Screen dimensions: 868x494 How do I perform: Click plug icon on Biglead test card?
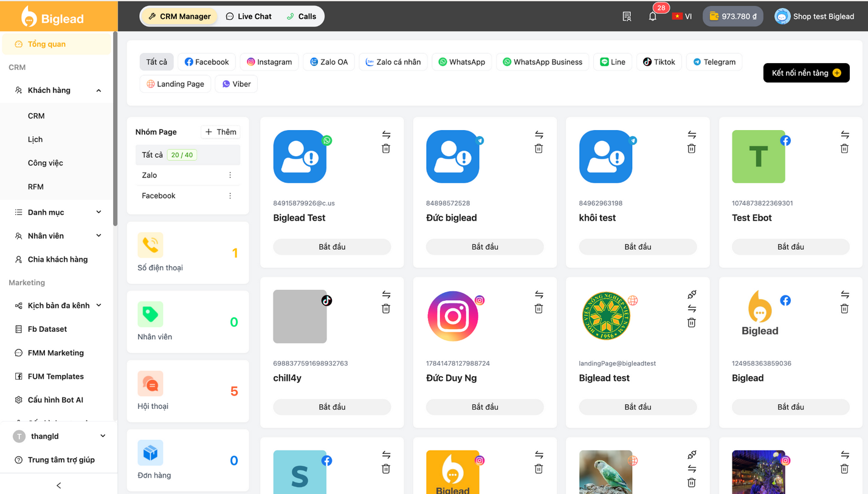(692, 295)
